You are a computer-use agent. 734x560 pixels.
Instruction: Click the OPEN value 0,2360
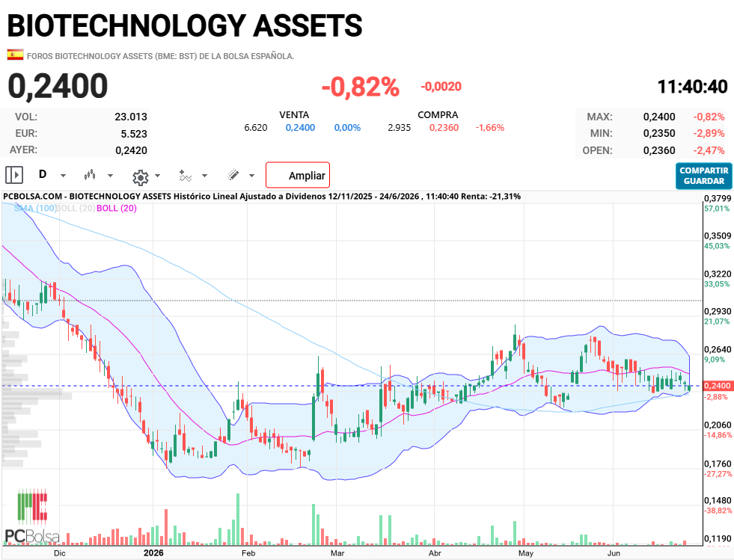[659, 150]
